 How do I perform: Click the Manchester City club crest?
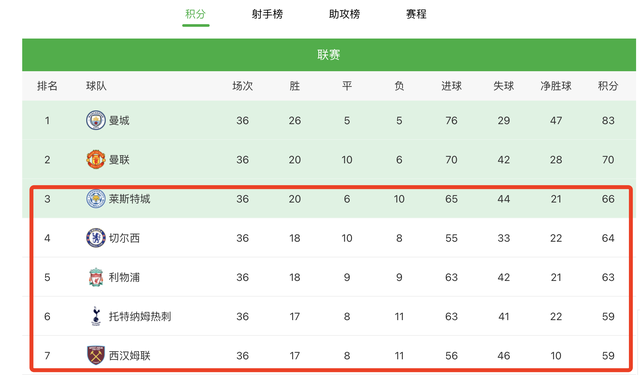pyautogui.click(x=96, y=120)
